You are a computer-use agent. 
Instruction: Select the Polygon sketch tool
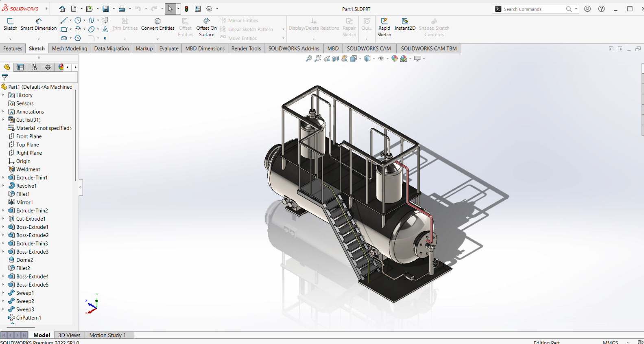tap(78, 38)
